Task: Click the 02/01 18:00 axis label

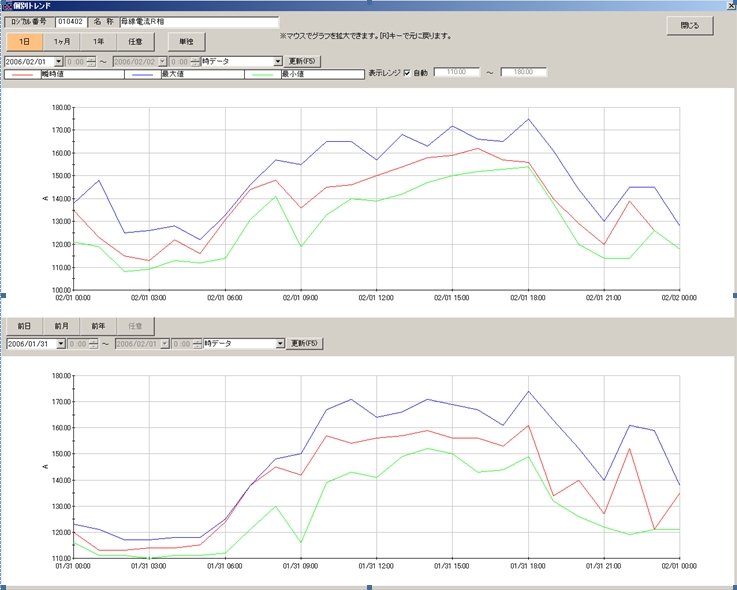Action: point(528,298)
